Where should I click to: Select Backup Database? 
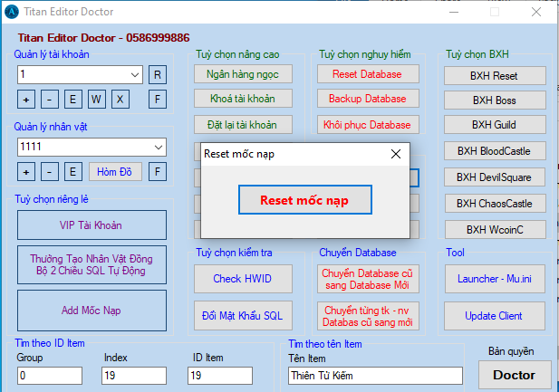click(367, 99)
